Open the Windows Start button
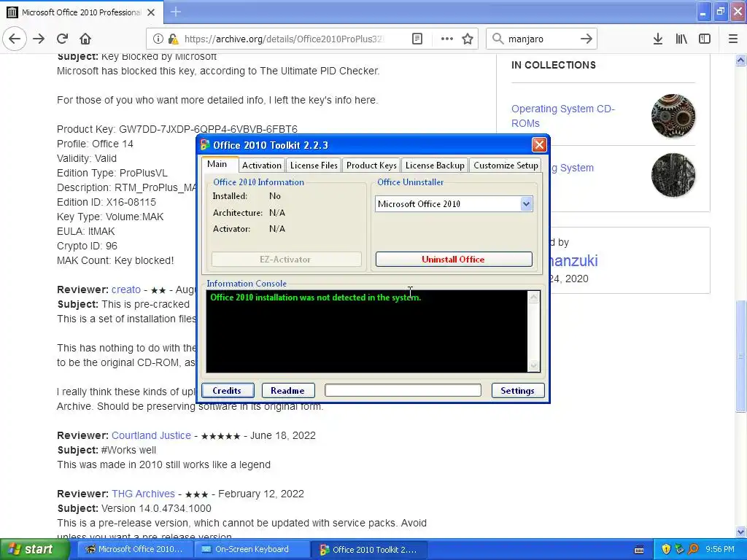The width and height of the screenshot is (747, 560). coord(34,550)
